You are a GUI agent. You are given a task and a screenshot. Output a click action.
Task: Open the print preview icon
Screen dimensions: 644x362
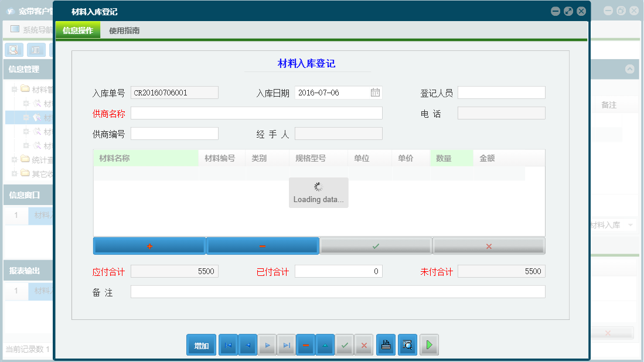click(x=407, y=345)
